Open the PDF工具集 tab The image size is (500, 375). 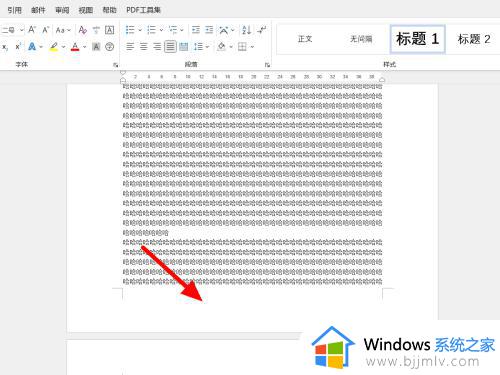coord(143,10)
